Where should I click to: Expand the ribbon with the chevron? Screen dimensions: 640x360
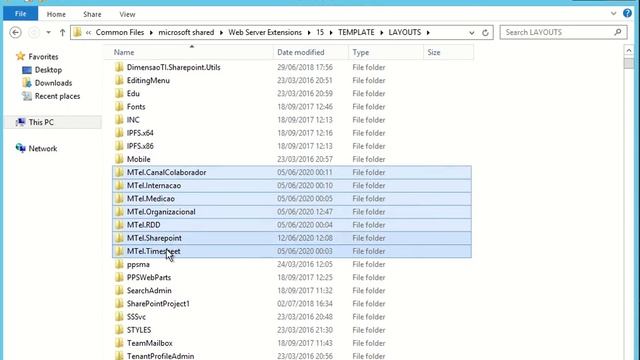pyautogui.click(x=613, y=13)
